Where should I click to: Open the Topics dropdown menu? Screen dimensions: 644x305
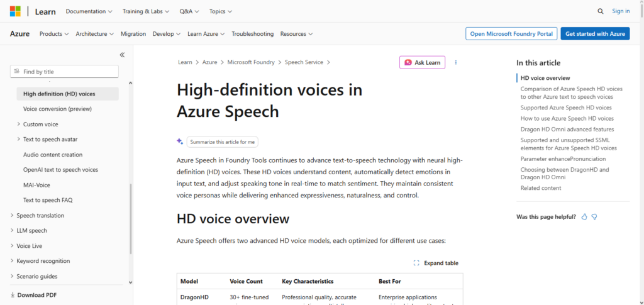pyautogui.click(x=221, y=11)
